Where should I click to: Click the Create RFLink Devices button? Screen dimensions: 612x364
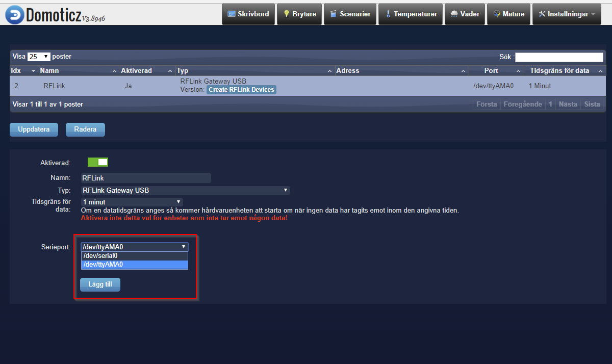[x=241, y=90]
